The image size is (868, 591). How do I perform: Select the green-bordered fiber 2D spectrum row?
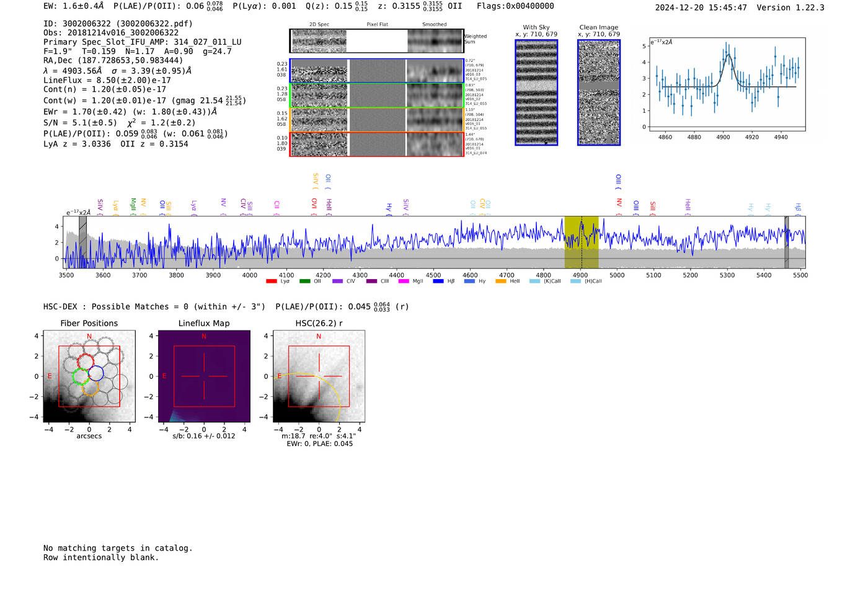(377, 96)
